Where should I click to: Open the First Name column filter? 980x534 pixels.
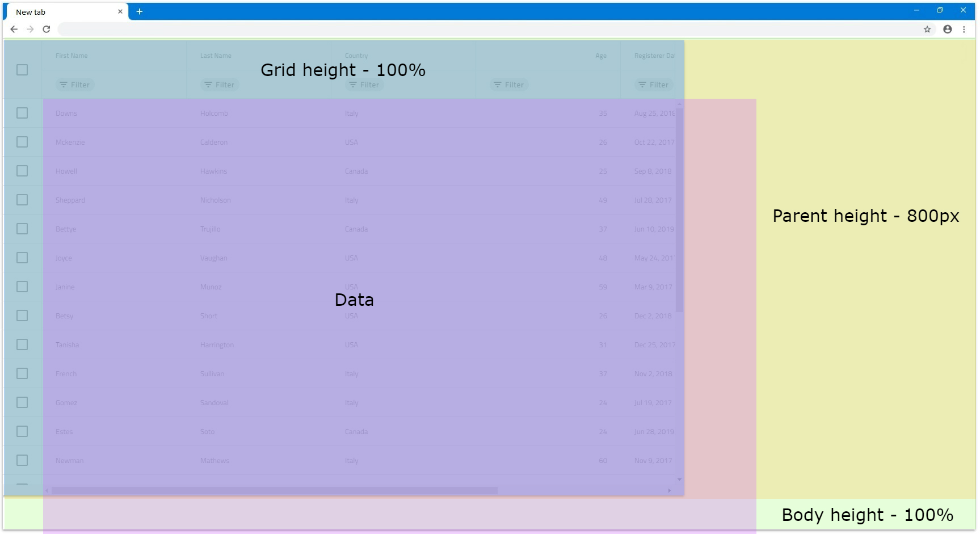coord(75,85)
